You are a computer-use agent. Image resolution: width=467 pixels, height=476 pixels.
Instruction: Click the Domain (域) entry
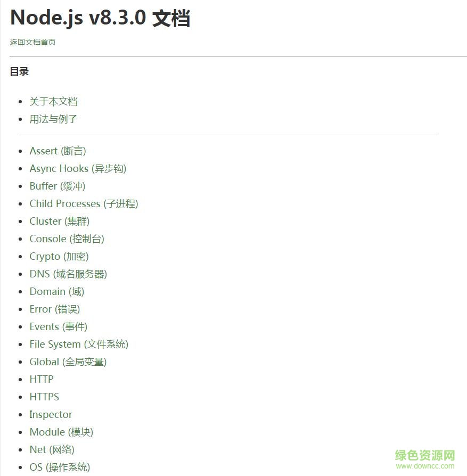pos(56,292)
